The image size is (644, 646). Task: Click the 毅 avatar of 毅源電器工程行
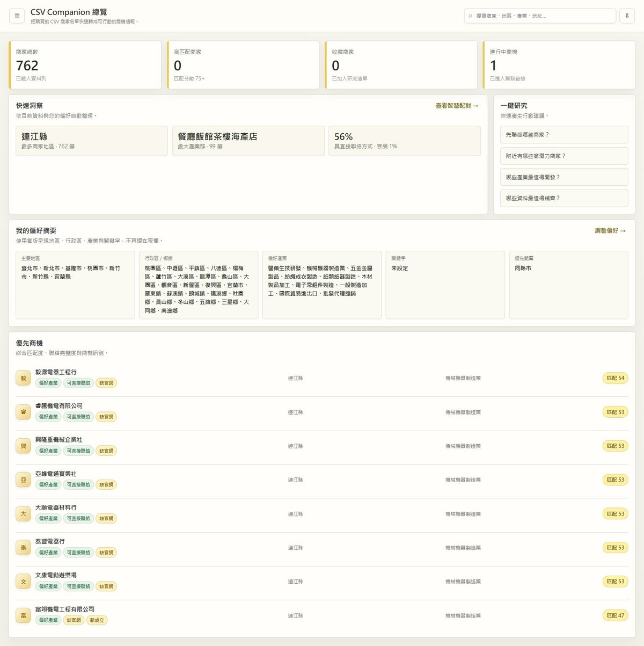[x=23, y=378]
